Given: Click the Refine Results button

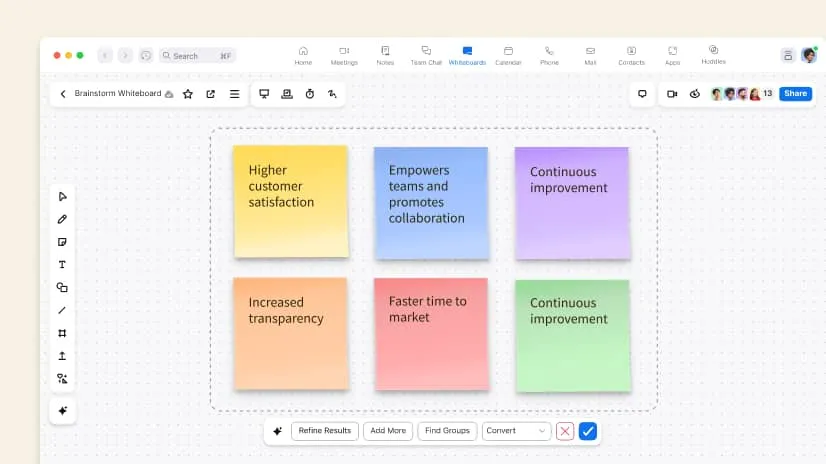Looking at the screenshot, I should pos(325,431).
